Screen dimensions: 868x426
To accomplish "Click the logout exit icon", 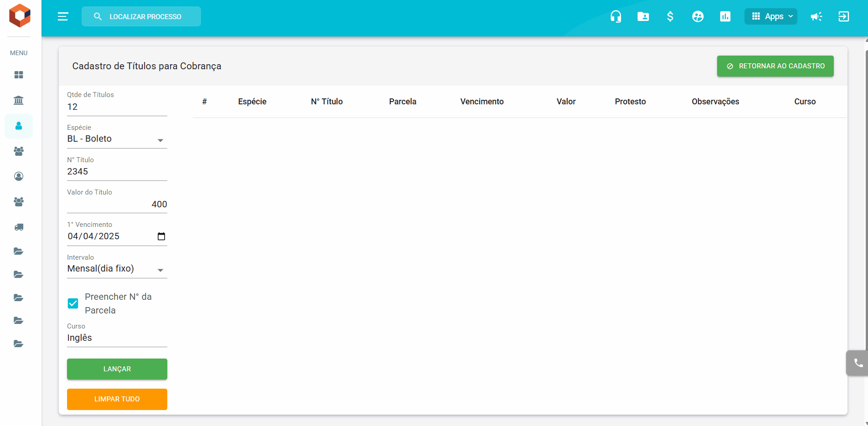I will tap(844, 16).
